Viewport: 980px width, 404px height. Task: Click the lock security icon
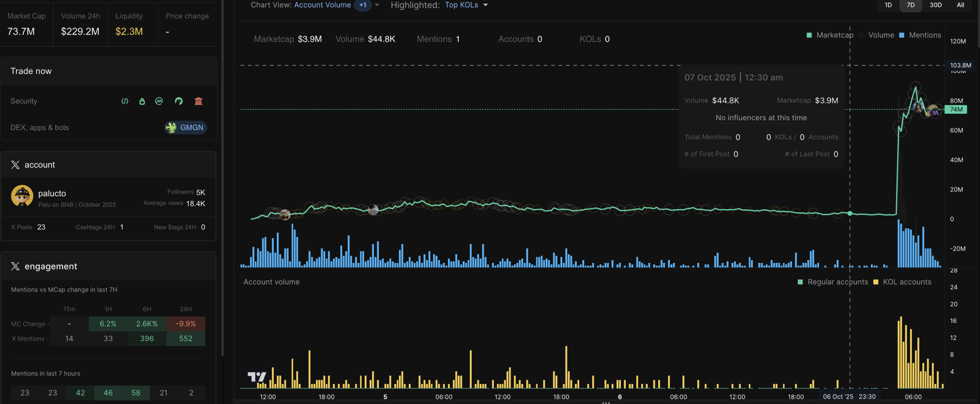pos(142,101)
